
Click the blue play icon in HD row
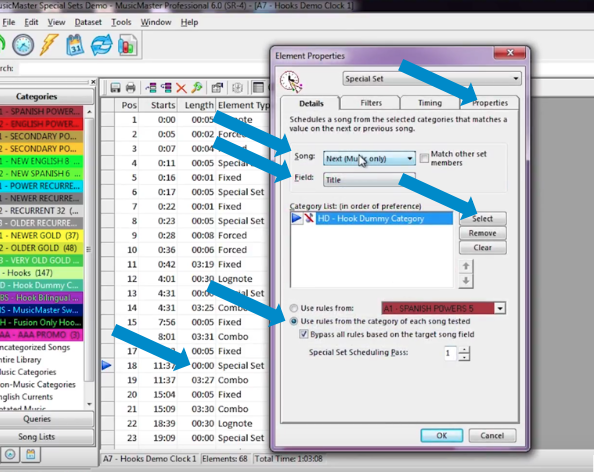pos(297,218)
